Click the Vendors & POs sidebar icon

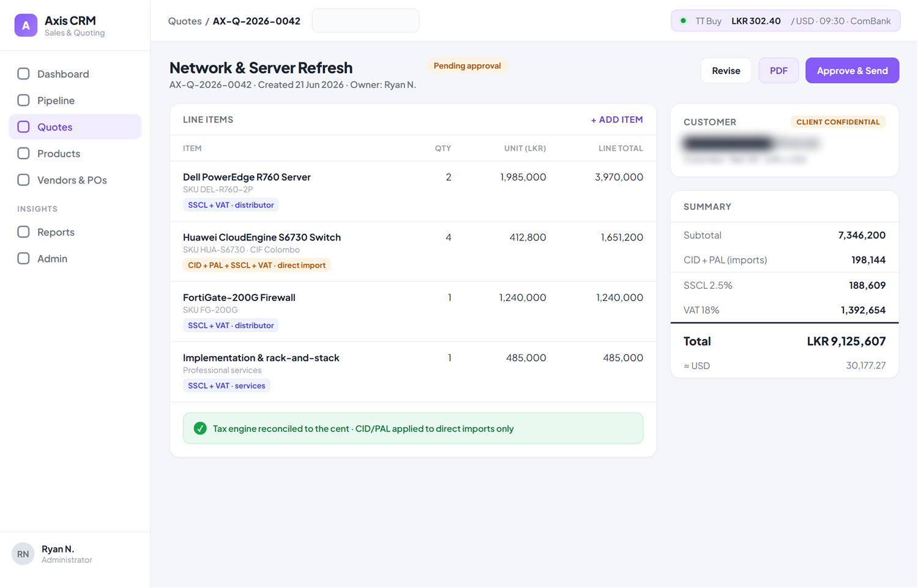pyautogui.click(x=23, y=180)
